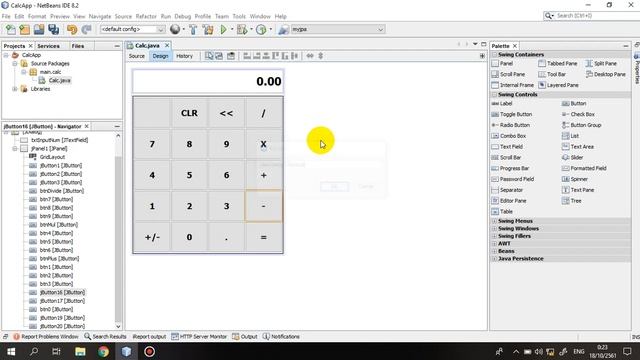This screenshot has width=640, height=360.
Task: Click the change horizontal resizability icon
Action: [x=310, y=56]
